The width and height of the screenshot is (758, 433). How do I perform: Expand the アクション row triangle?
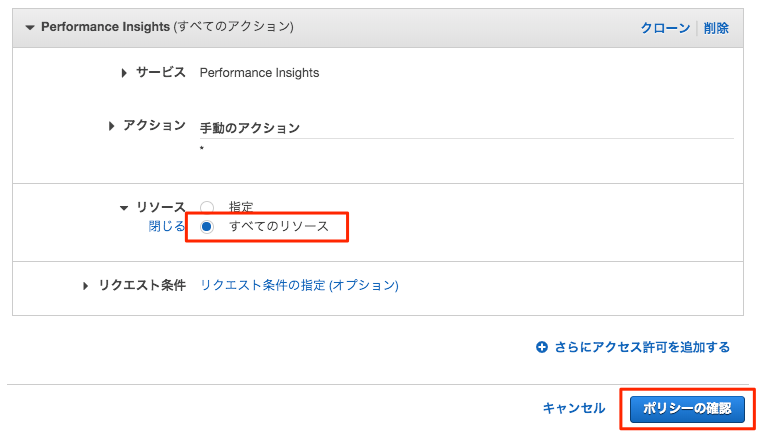tap(112, 126)
